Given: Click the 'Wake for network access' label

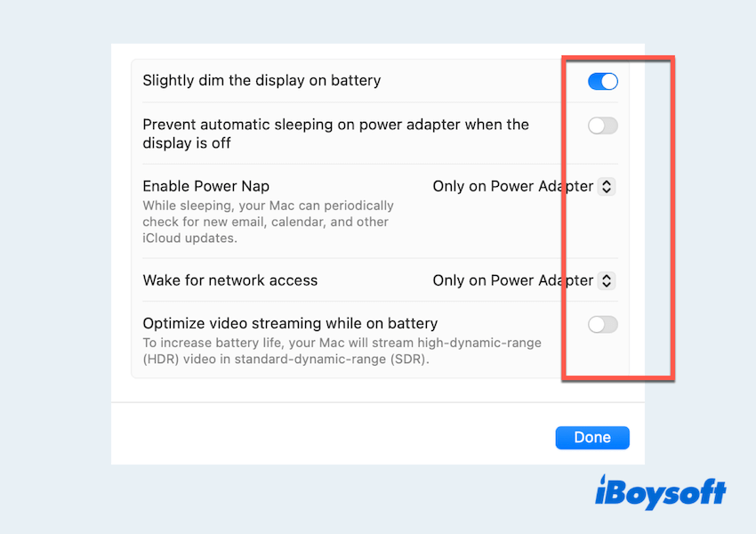Looking at the screenshot, I should 229,280.
